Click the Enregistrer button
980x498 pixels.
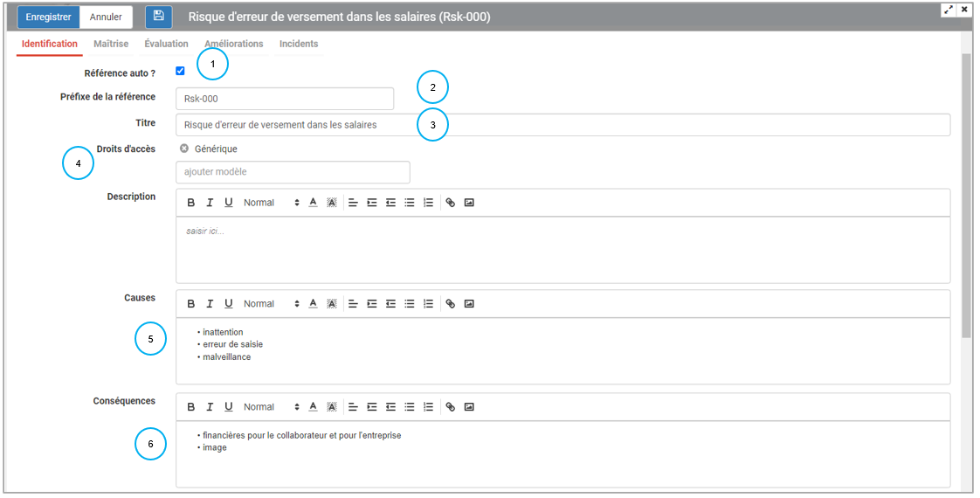[48, 17]
